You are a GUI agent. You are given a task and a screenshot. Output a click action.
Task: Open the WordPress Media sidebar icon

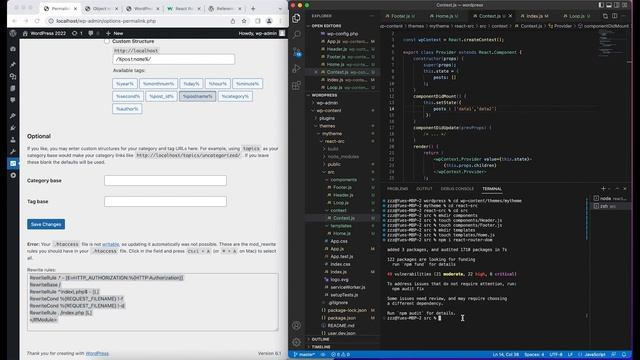[x=13, y=76]
